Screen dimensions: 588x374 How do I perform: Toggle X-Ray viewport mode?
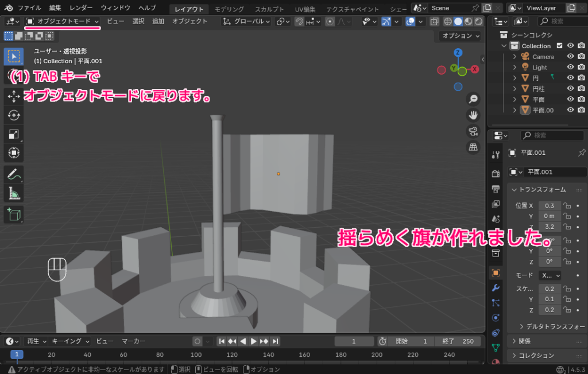[x=434, y=21]
